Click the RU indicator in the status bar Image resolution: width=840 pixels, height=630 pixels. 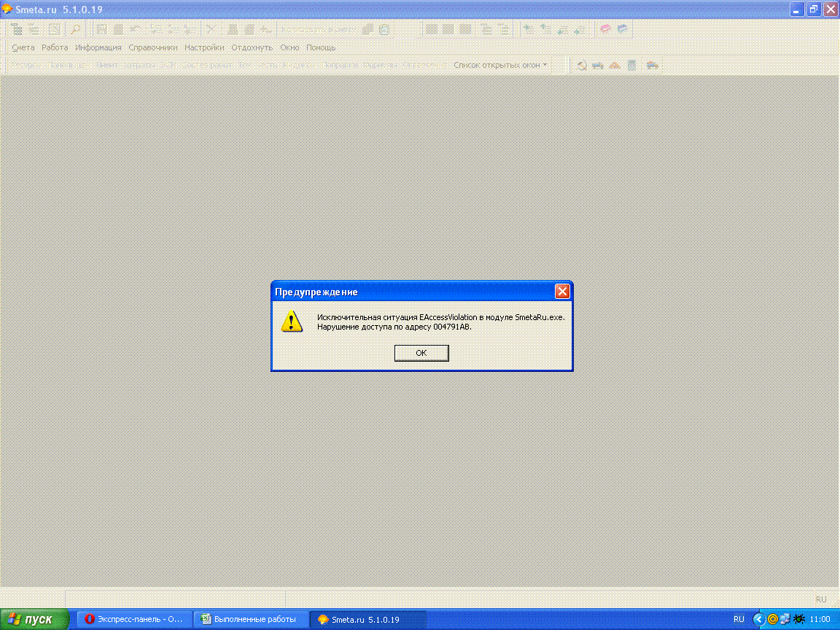coord(821,599)
